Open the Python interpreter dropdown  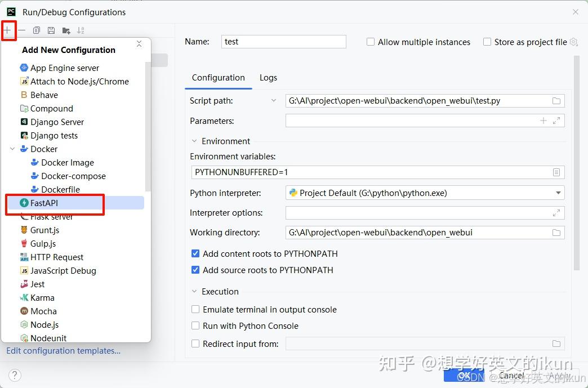558,193
